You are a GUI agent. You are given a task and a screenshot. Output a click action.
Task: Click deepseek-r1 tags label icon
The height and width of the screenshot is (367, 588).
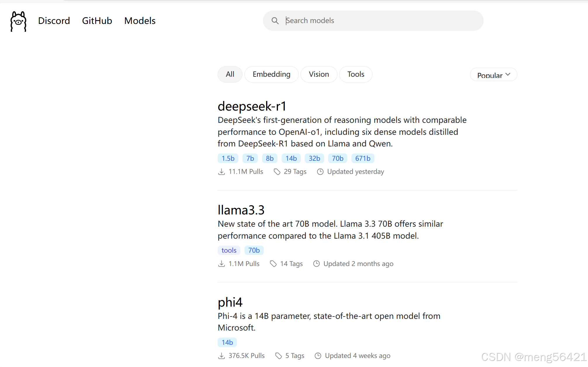point(277,172)
